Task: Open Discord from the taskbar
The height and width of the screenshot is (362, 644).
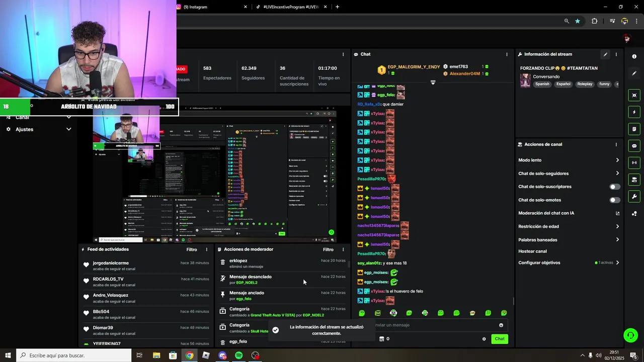Action: coord(222,355)
